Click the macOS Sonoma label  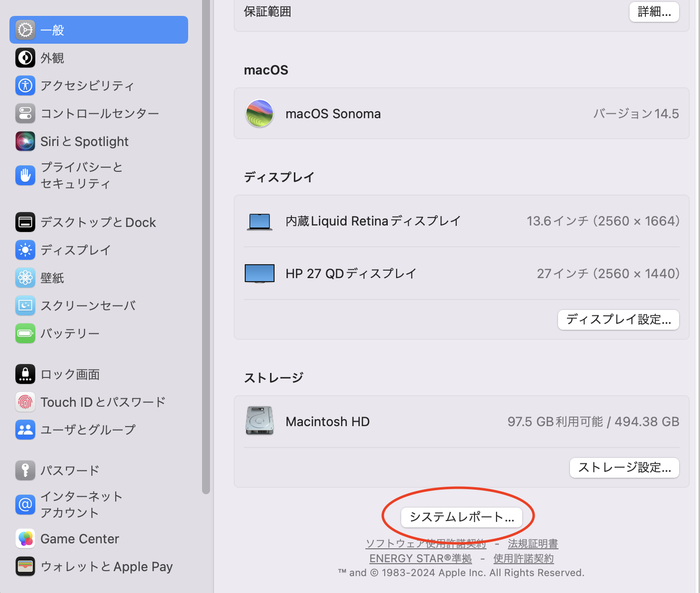[x=333, y=114]
